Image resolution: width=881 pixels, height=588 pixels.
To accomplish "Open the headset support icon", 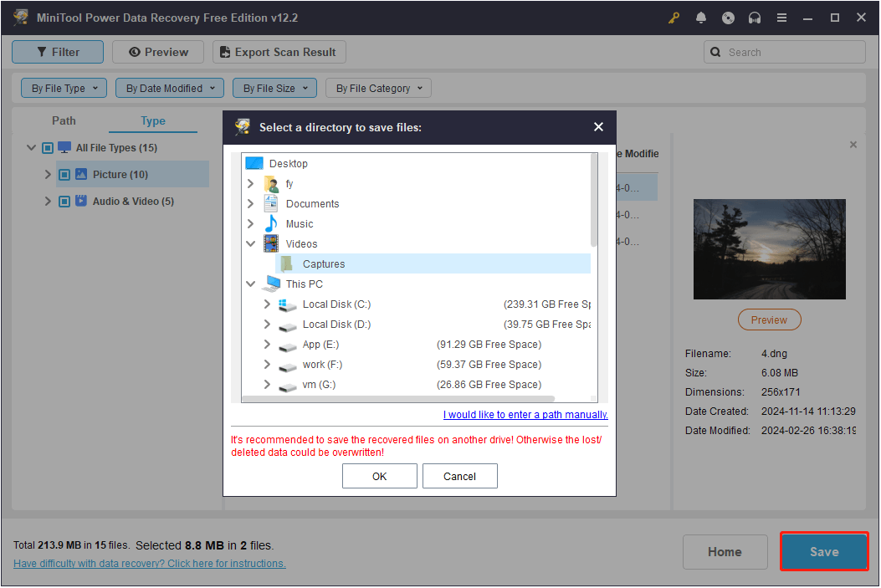I will point(755,18).
